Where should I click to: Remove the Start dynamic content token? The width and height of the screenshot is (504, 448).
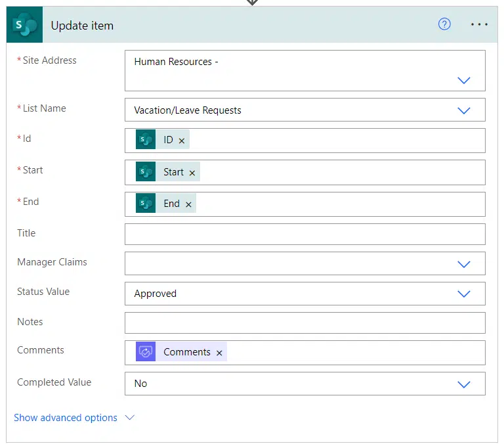click(192, 173)
